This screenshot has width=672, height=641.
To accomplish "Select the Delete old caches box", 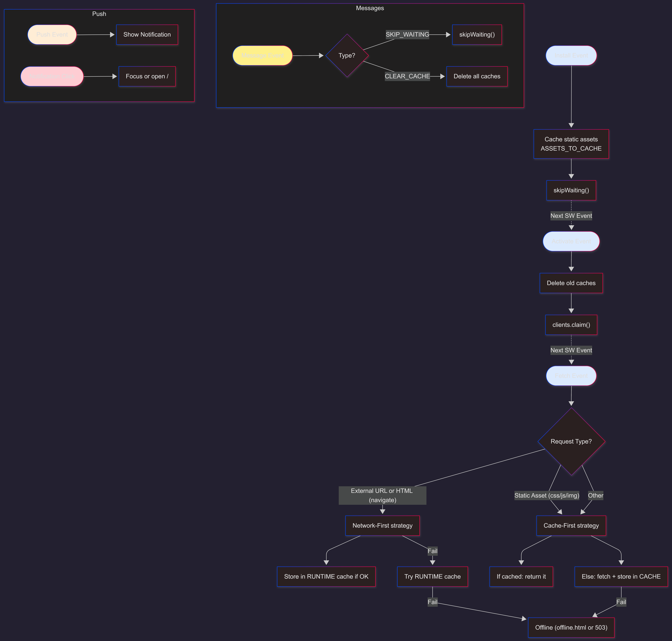I will coord(571,283).
